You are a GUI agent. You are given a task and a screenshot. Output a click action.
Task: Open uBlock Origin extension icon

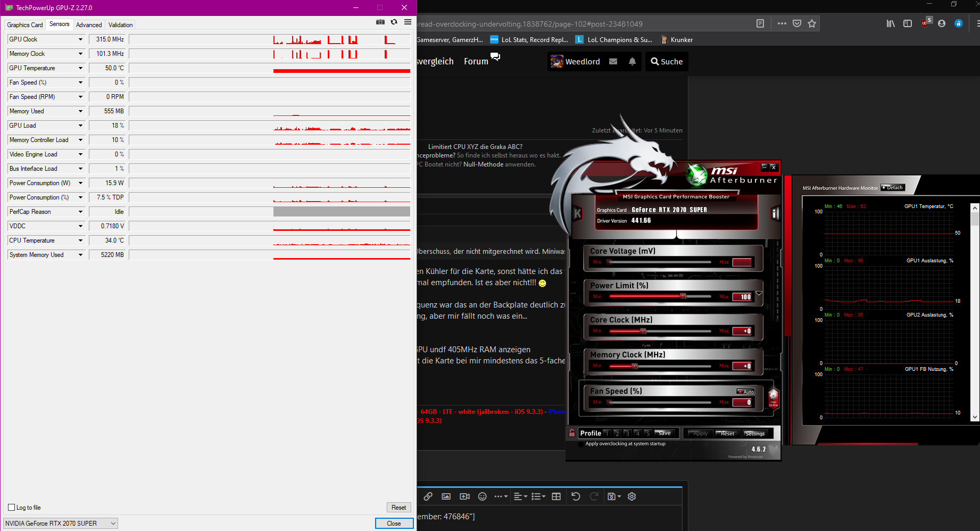pyautogui.click(x=926, y=22)
